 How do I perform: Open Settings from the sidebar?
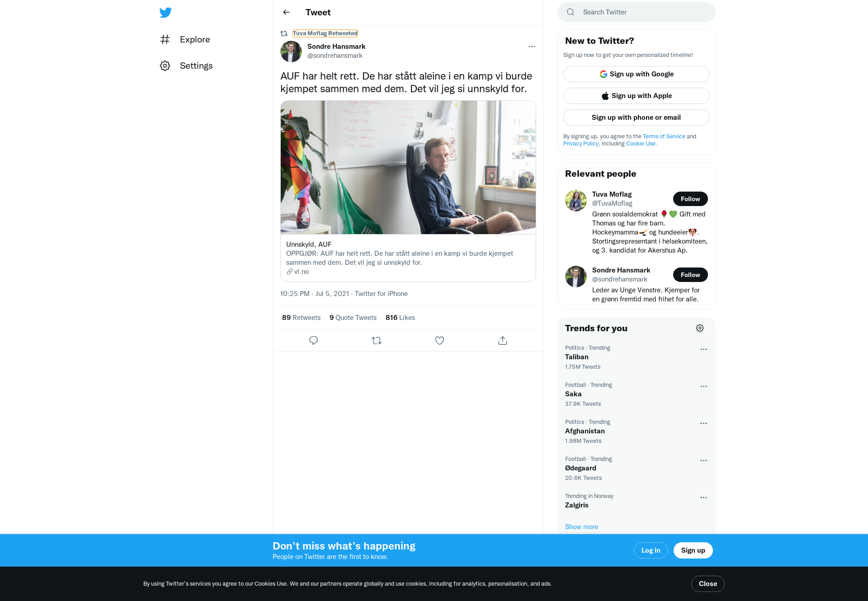186,66
